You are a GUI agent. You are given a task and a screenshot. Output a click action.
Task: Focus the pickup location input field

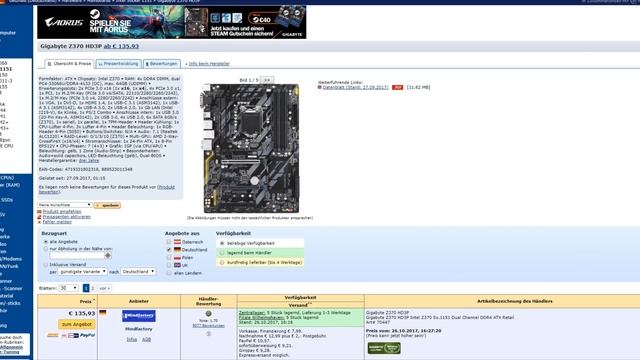(x=77, y=256)
